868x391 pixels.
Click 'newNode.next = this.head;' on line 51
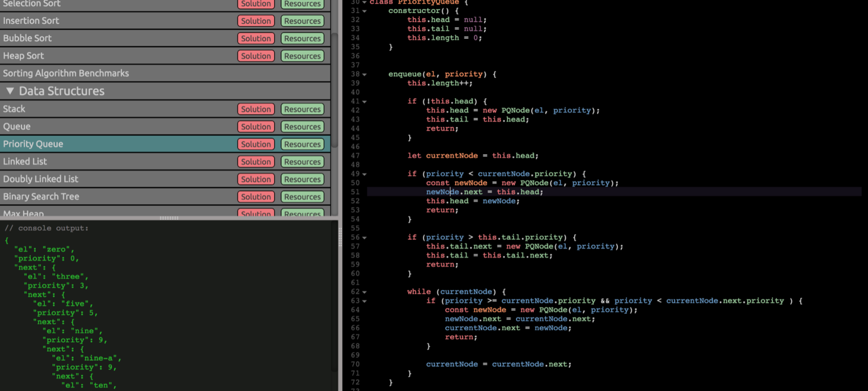[485, 192]
